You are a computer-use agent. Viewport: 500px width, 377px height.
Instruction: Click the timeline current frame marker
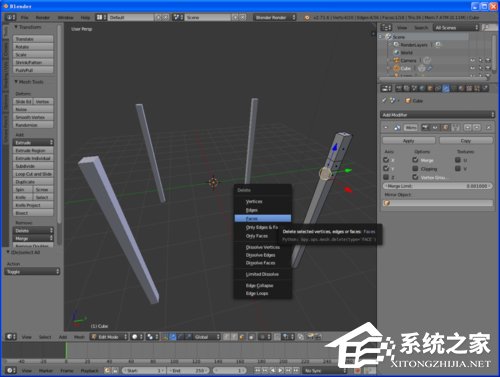66,351
